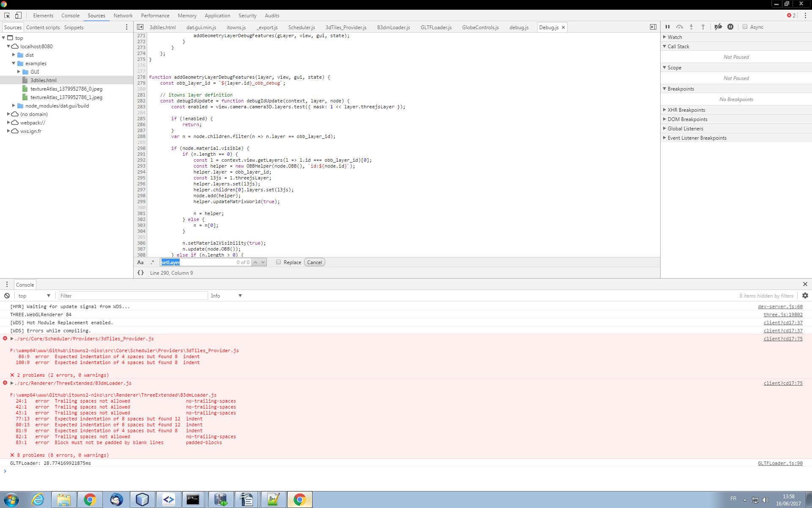812x508 pixels.
Task: Enable the Replace checkbox
Action: pyautogui.click(x=279, y=262)
